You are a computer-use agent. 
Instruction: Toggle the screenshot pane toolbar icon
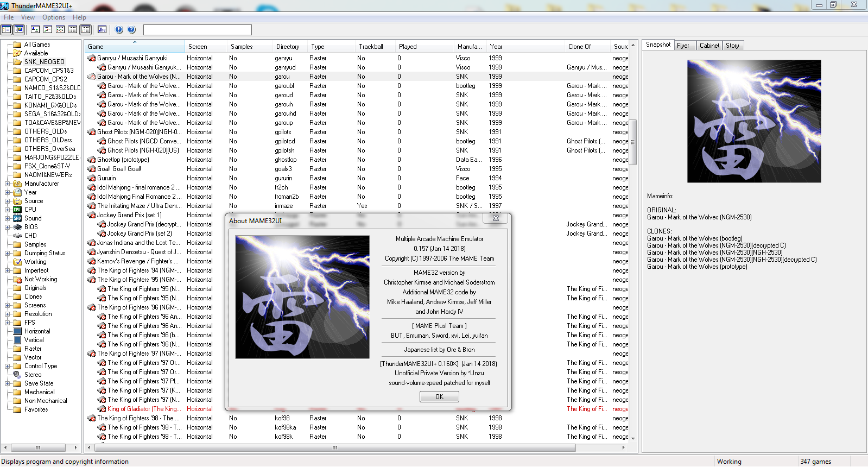pos(19,29)
